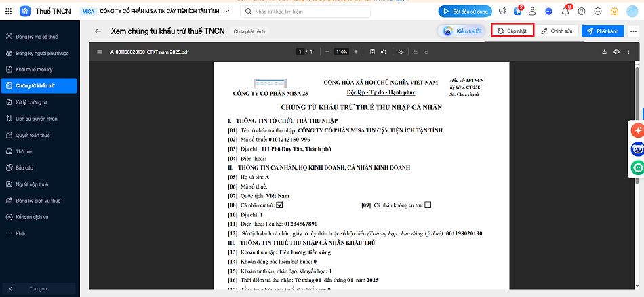Open the blue chat messages icon
644x297 pixels.
tap(548, 11)
